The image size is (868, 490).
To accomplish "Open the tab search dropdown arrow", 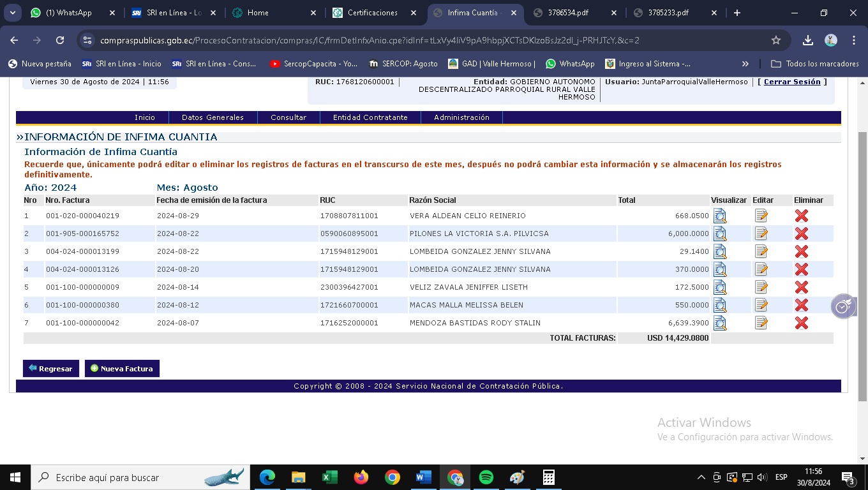I will [x=14, y=13].
